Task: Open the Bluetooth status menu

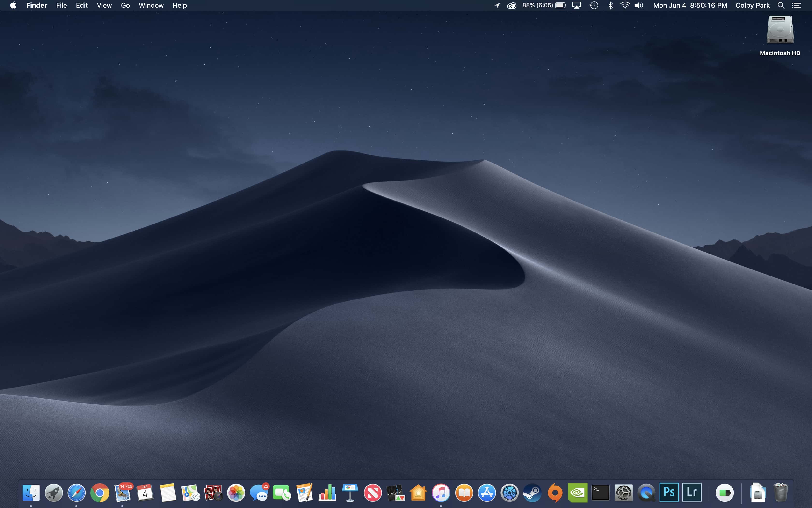Action: (611, 5)
